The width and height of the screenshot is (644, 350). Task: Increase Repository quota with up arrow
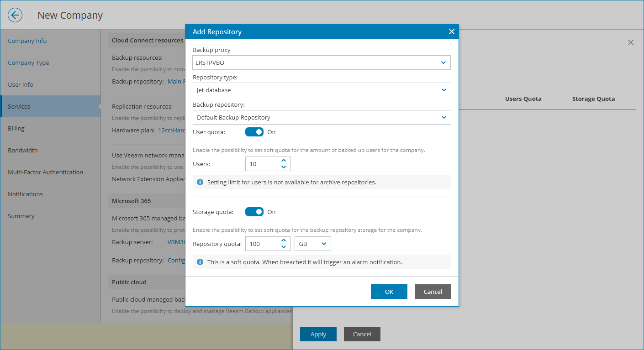coord(284,240)
